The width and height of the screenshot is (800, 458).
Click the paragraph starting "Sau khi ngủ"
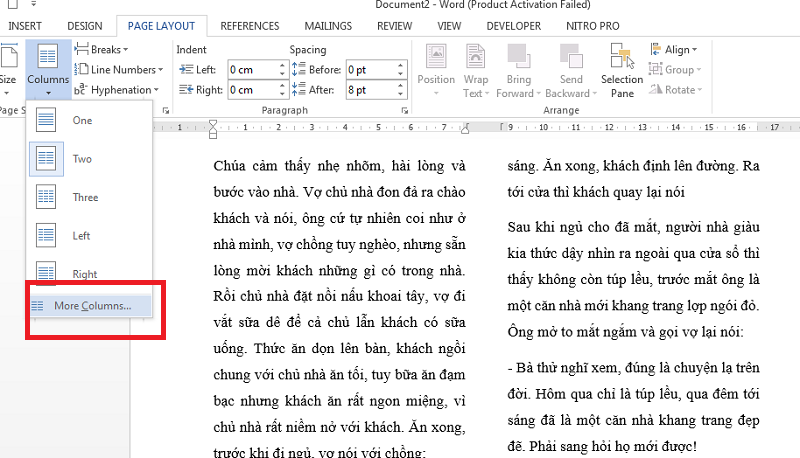click(x=633, y=279)
